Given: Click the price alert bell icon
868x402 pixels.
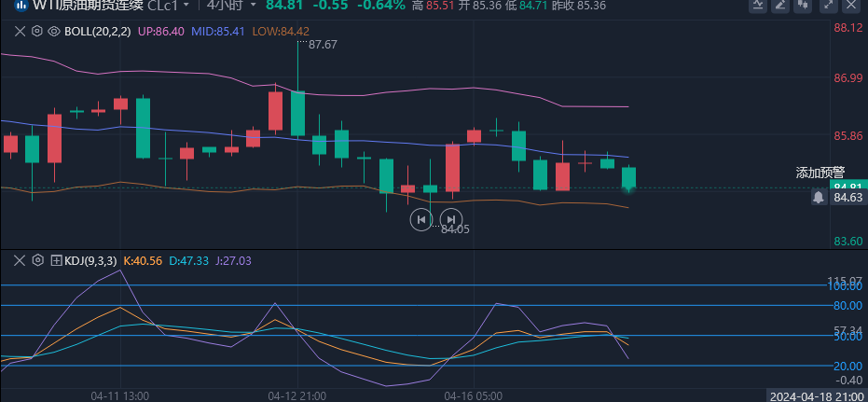Looking at the screenshot, I should 818,197.
